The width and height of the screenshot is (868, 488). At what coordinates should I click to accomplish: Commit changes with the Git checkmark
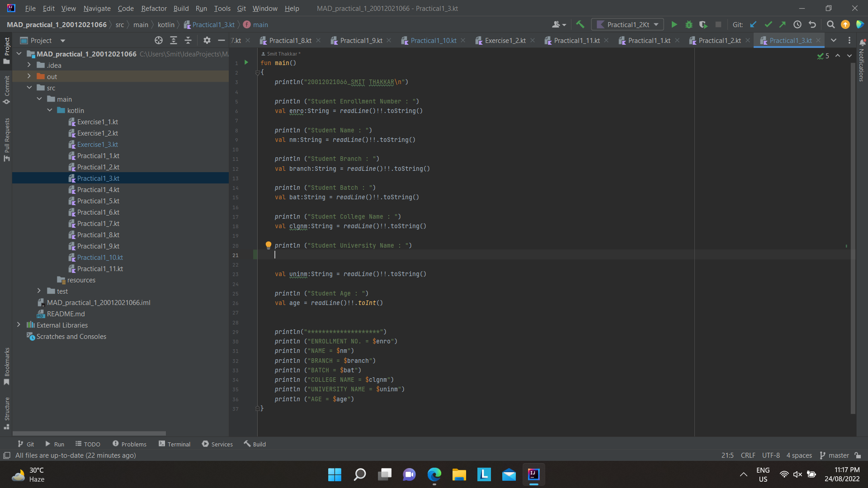768,24
